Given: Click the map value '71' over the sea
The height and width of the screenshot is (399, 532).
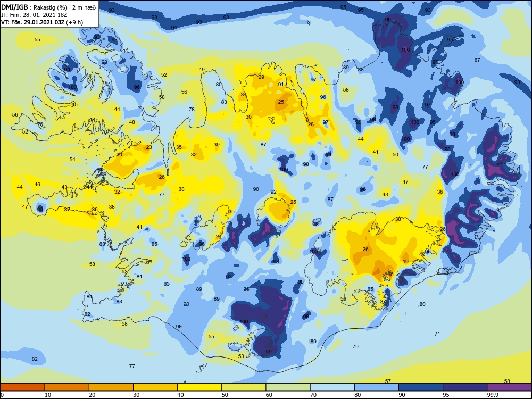Looking at the screenshot, I should (x=437, y=334).
